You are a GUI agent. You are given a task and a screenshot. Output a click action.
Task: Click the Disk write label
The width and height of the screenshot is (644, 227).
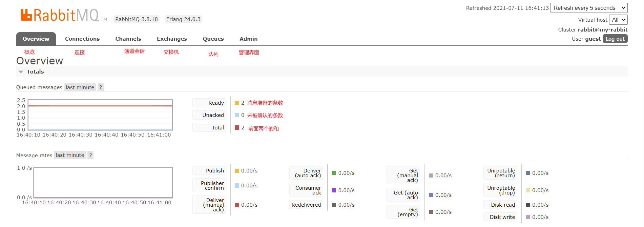(500, 217)
